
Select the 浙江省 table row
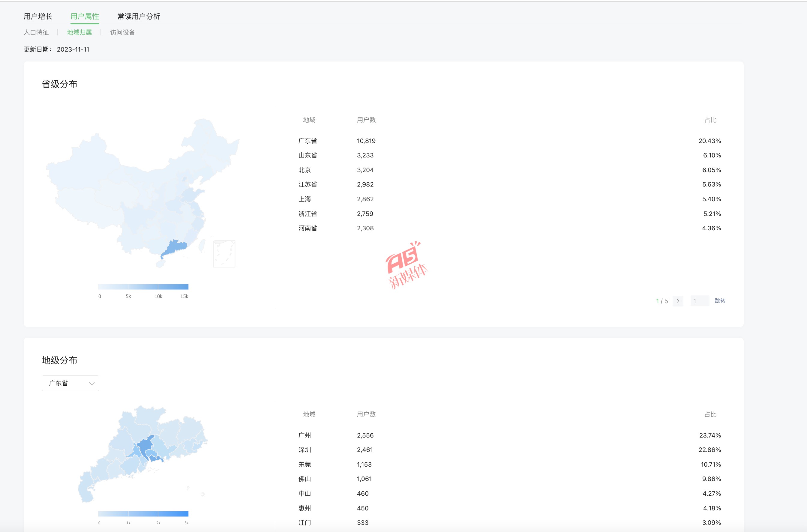point(509,214)
